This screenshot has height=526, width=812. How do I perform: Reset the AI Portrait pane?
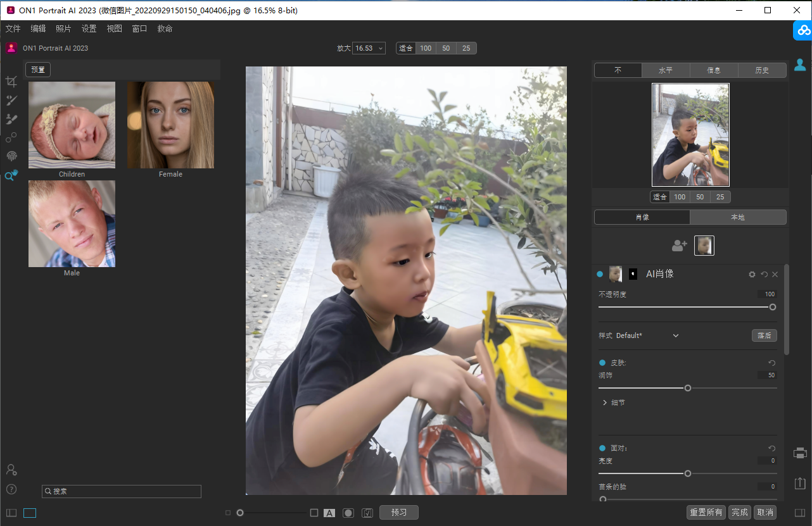[x=764, y=274]
